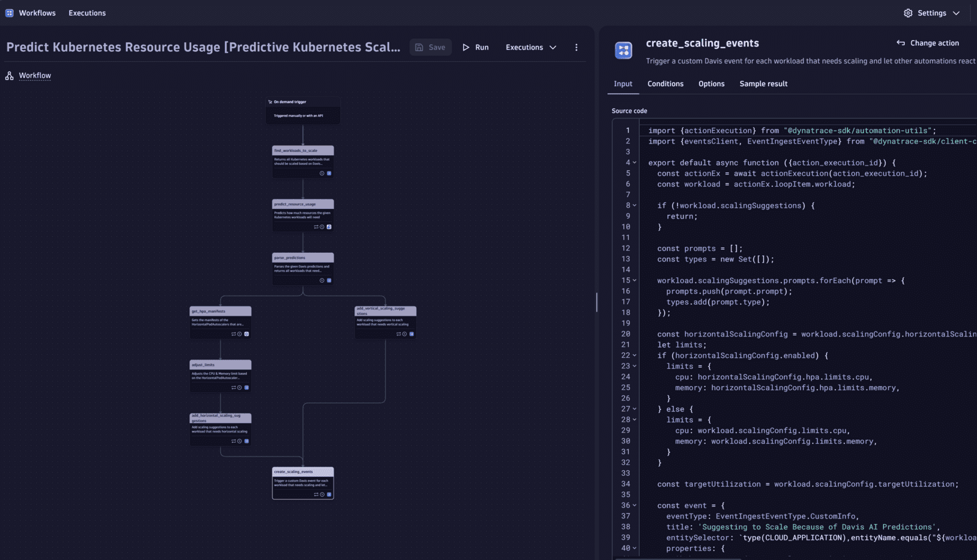This screenshot has height=560, width=977.
Task: Click the loop icon on predict_resource_usage node
Action: pyautogui.click(x=316, y=227)
